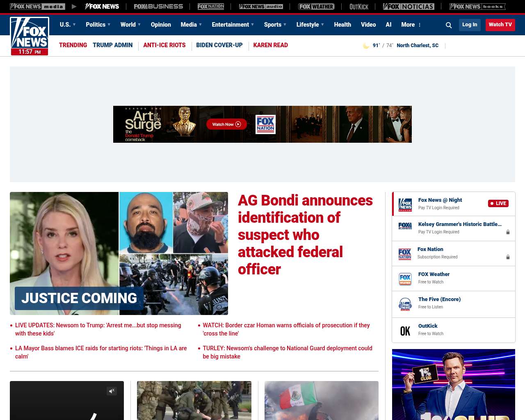The height and width of the screenshot is (420, 525).
Task: Open Fox News Audio logo
Action: click(261, 7)
